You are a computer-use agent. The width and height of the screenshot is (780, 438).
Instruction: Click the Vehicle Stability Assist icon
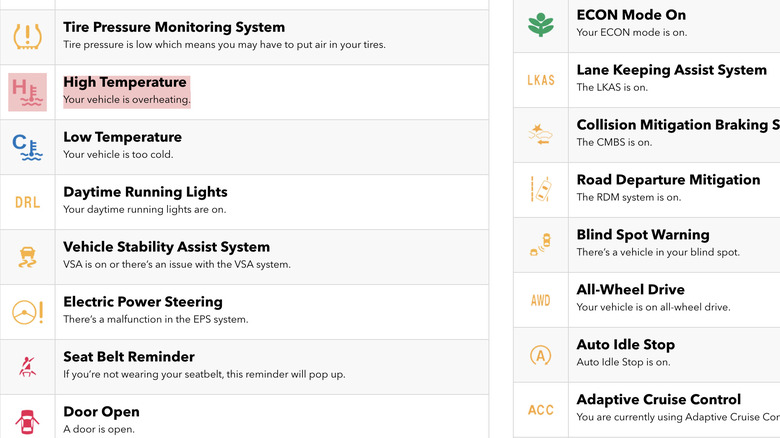pos(27,257)
